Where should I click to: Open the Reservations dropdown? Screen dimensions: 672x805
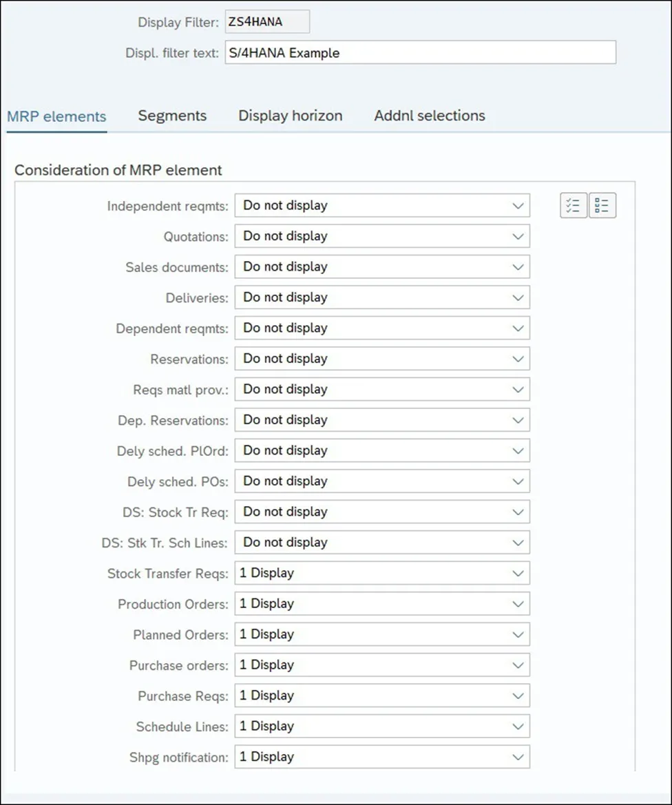[x=518, y=359]
